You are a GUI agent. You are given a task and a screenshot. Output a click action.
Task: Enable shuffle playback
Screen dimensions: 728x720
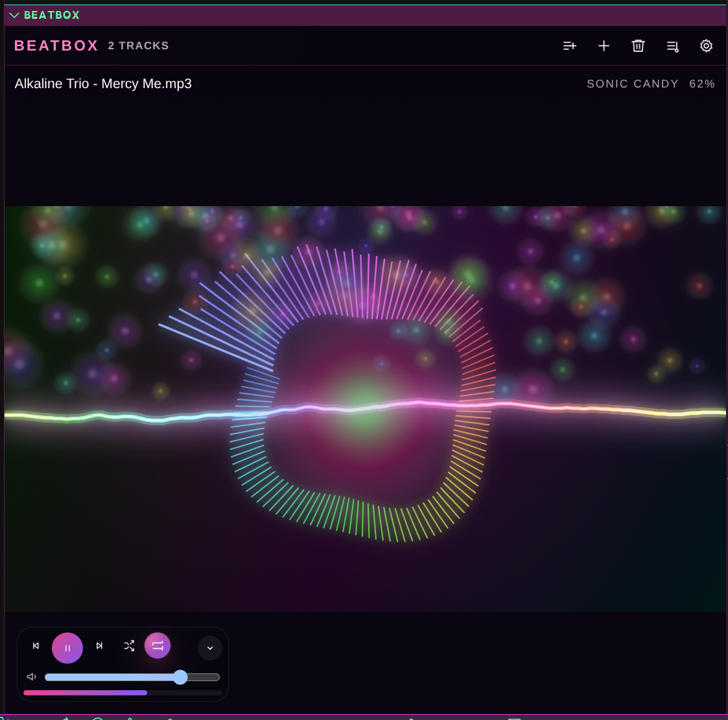pyautogui.click(x=129, y=645)
